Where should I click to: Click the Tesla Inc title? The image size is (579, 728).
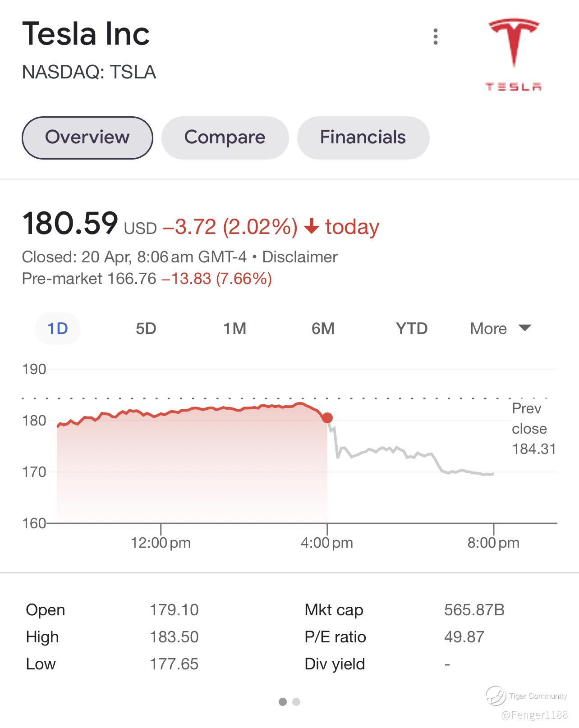(x=86, y=34)
